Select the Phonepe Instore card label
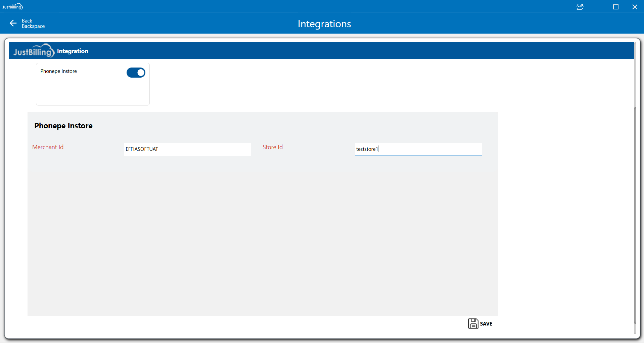The height and width of the screenshot is (343, 644). [59, 71]
